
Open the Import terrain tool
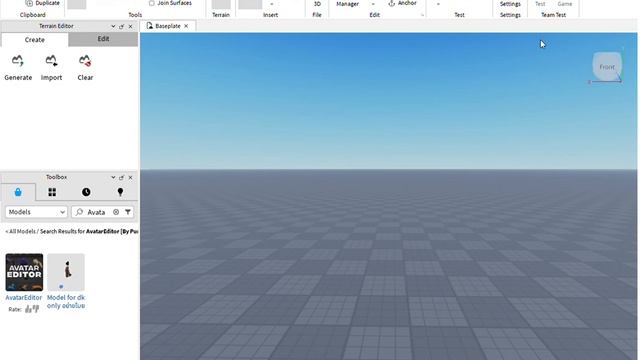[x=51, y=68]
